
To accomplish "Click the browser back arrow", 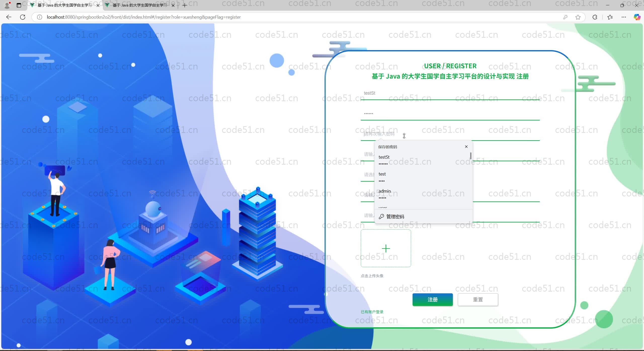I will pos(9,17).
